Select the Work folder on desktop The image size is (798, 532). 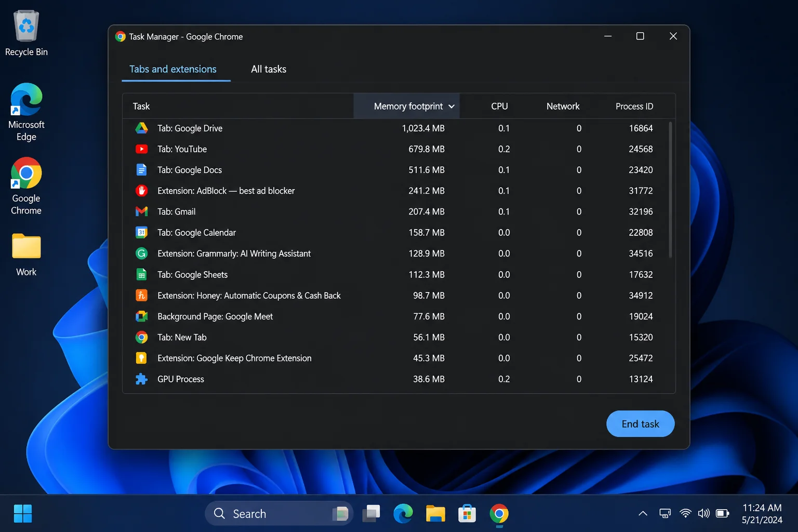pyautogui.click(x=26, y=255)
